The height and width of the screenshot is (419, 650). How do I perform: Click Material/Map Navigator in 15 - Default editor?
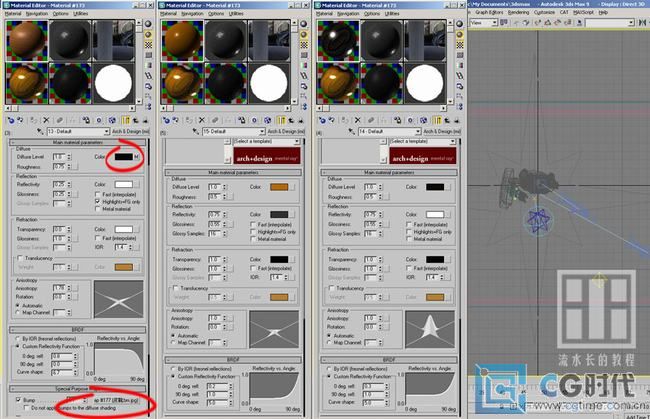pyautogui.click(x=304, y=107)
